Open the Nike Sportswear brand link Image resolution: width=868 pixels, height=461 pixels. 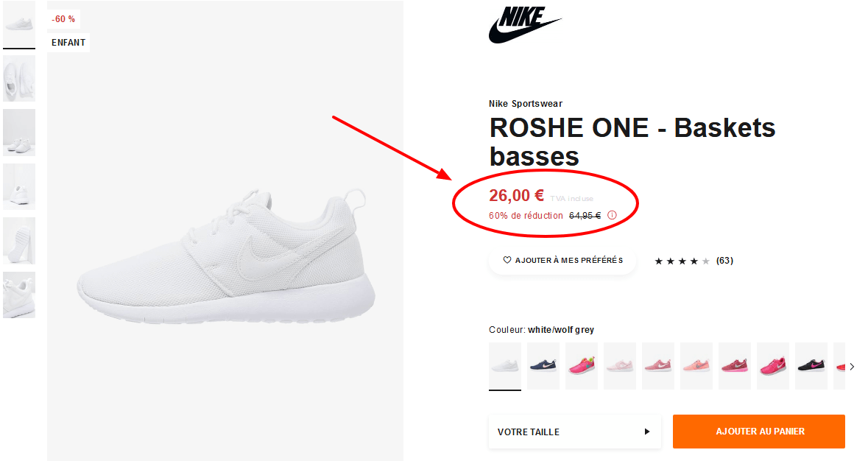coord(525,103)
